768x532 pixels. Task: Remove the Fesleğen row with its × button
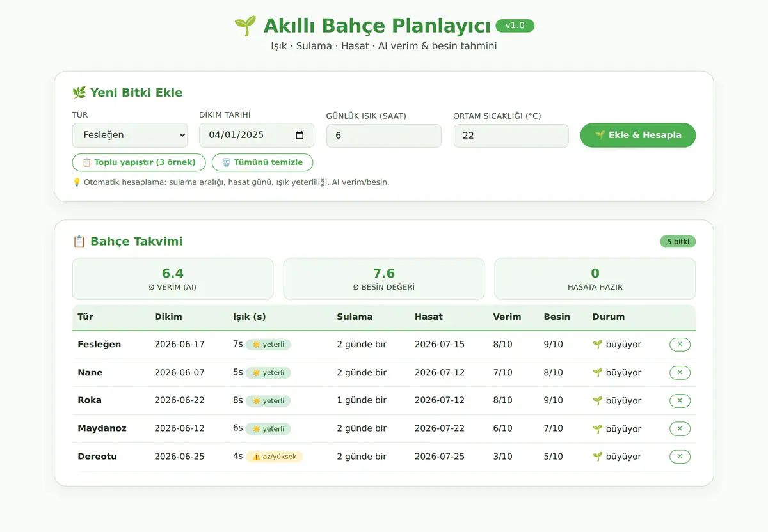pos(680,345)
